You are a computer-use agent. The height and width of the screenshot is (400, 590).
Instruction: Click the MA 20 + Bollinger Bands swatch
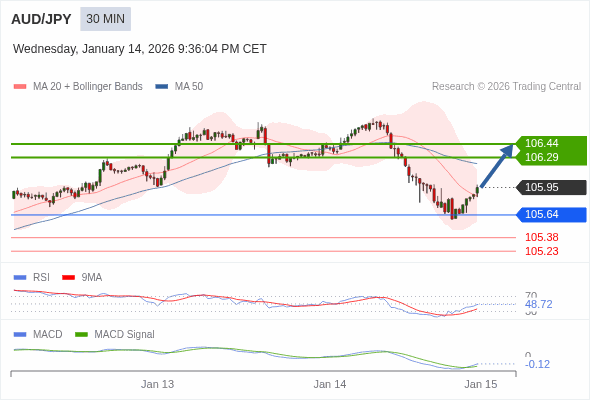pyautogui.click(x=20, y=87)
